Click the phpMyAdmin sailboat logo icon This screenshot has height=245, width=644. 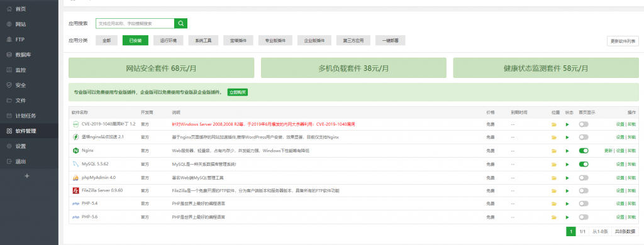(75, 178)
